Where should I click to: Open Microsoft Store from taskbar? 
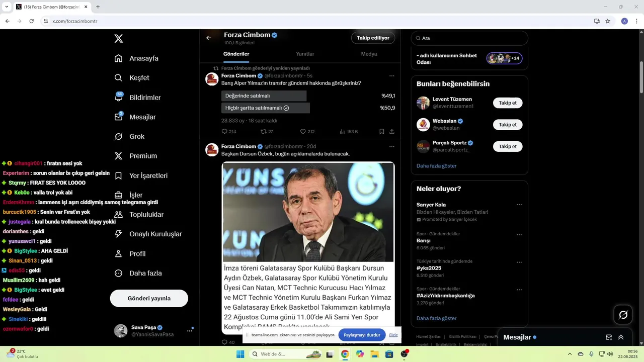pyautogui.click(x=389, y=354)
